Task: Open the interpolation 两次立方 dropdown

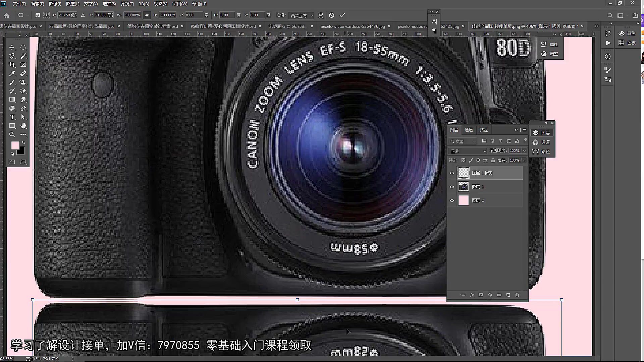Action: coord(301,15)
